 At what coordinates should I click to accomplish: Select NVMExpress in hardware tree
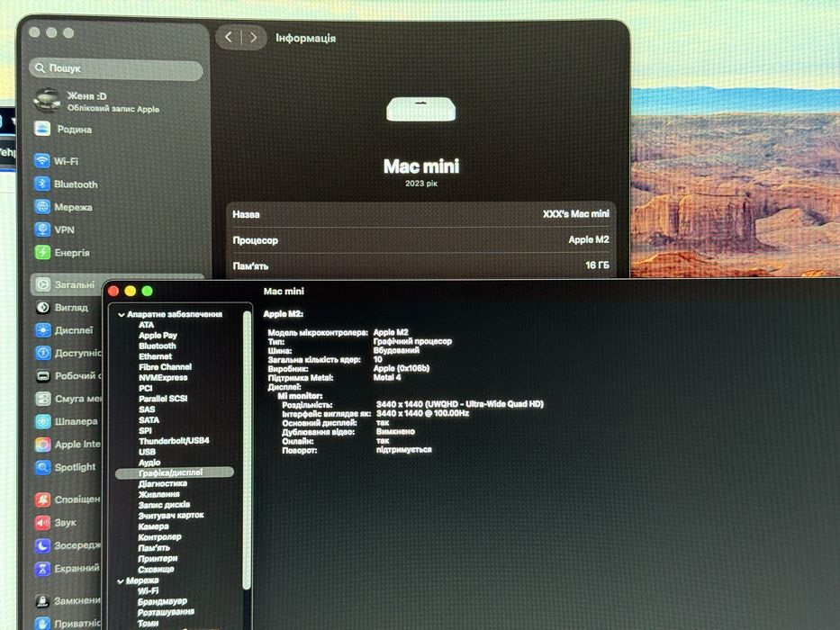coord(163,378)
